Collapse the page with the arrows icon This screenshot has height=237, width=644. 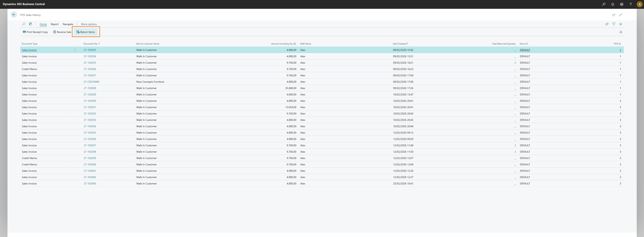pyautogui.click(x=621, y=15)
